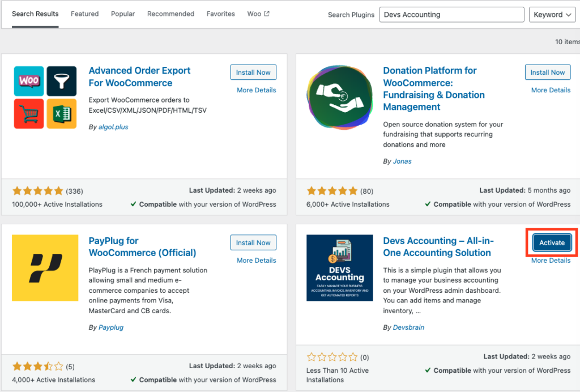Open the PayPlug yellow logo icon
This screenshot has width=580, height=392.
45,268
